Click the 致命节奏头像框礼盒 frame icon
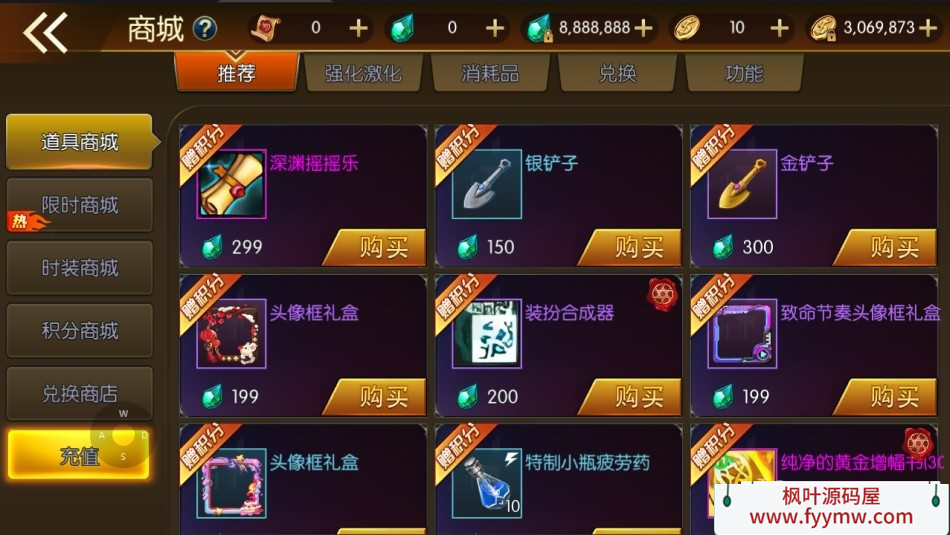The height and width of the screenshot is (535, 950). tap(742, 333)
